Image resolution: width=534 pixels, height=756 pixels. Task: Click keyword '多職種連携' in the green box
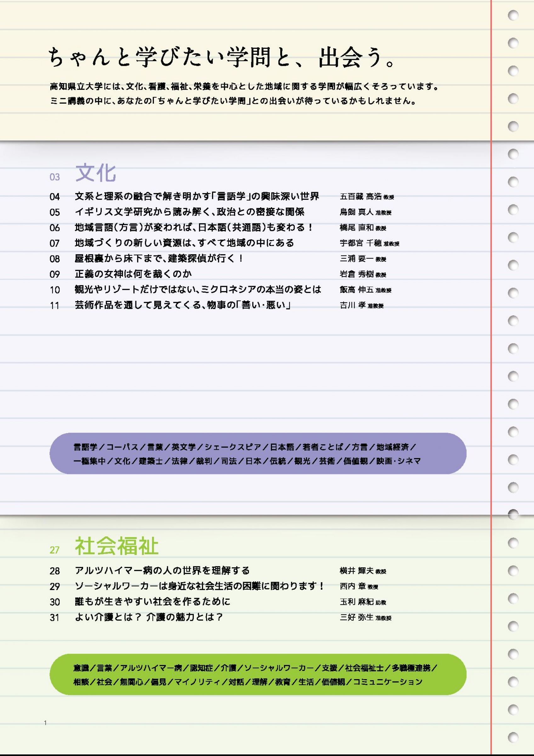point(411,668)
